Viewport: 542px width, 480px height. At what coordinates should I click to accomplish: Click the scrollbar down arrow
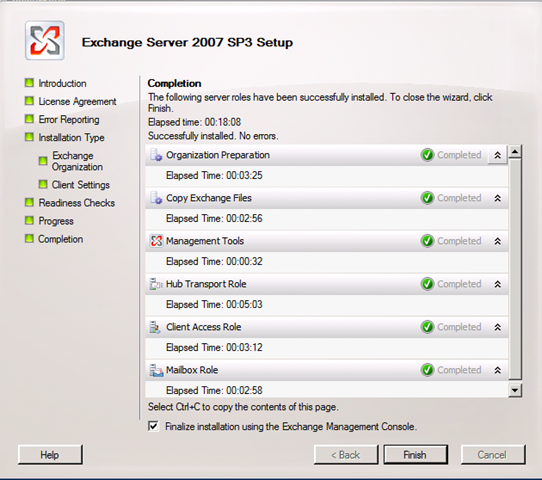tap(515, 390)
